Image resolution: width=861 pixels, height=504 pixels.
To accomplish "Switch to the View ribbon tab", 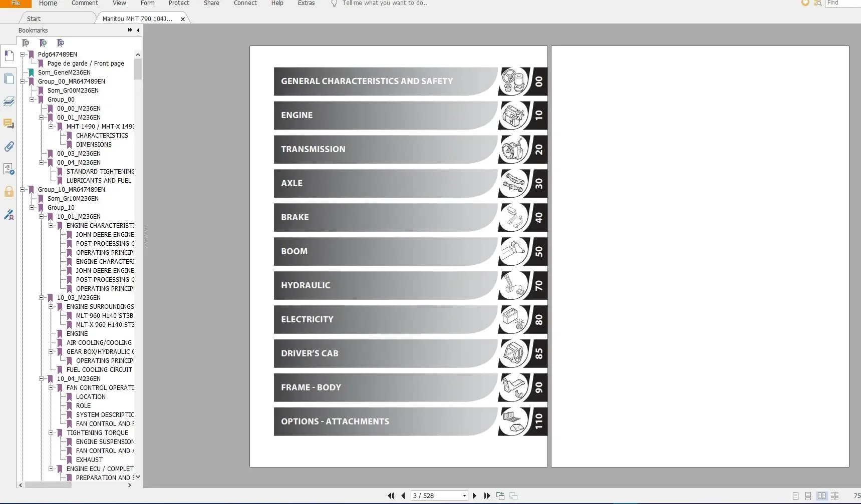I will [119, 3].
